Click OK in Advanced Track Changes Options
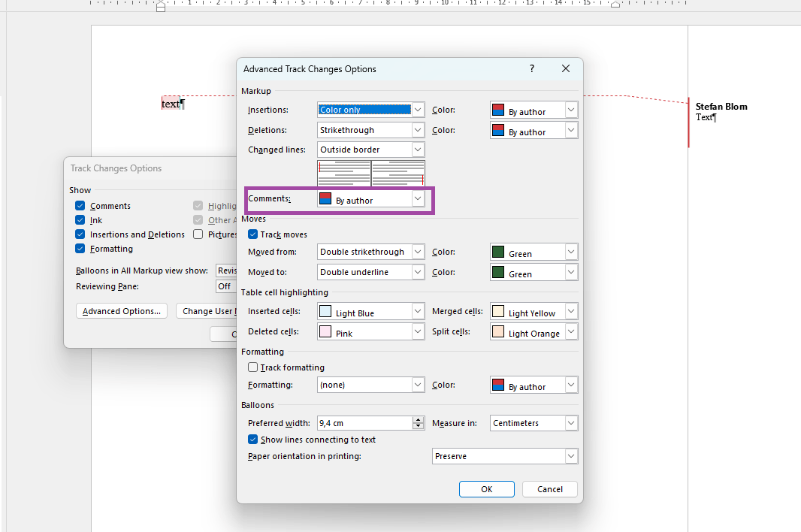Image resolution: width=801 pixels, height=532 pixels. (x=486, y=489)
